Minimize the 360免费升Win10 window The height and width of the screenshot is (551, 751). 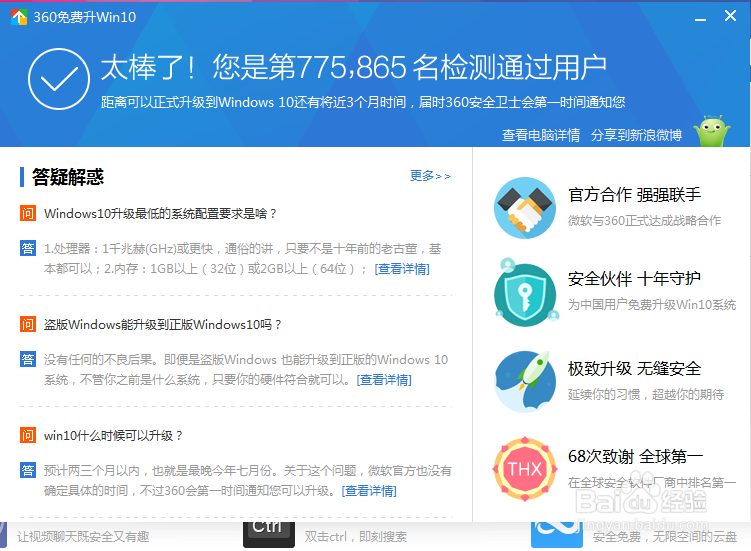tap(700, 19)
